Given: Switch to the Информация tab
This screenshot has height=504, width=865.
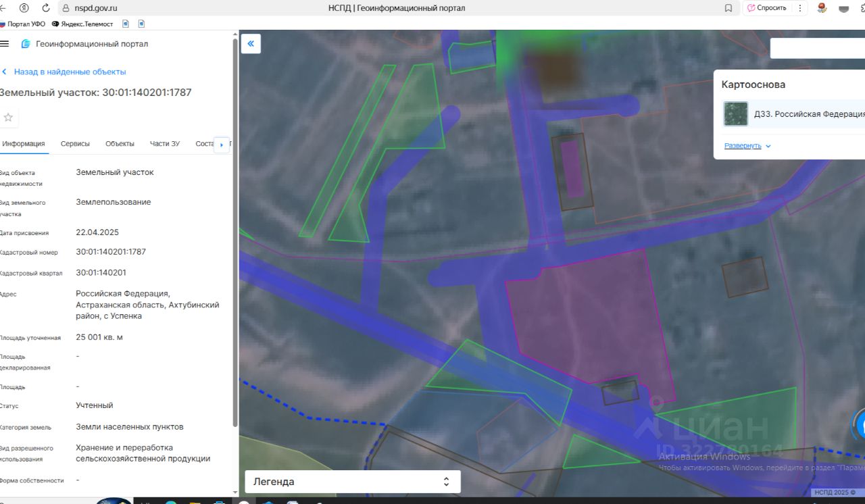Looking at the screenshot, I should pyautogui.click(x=23, y=144).
